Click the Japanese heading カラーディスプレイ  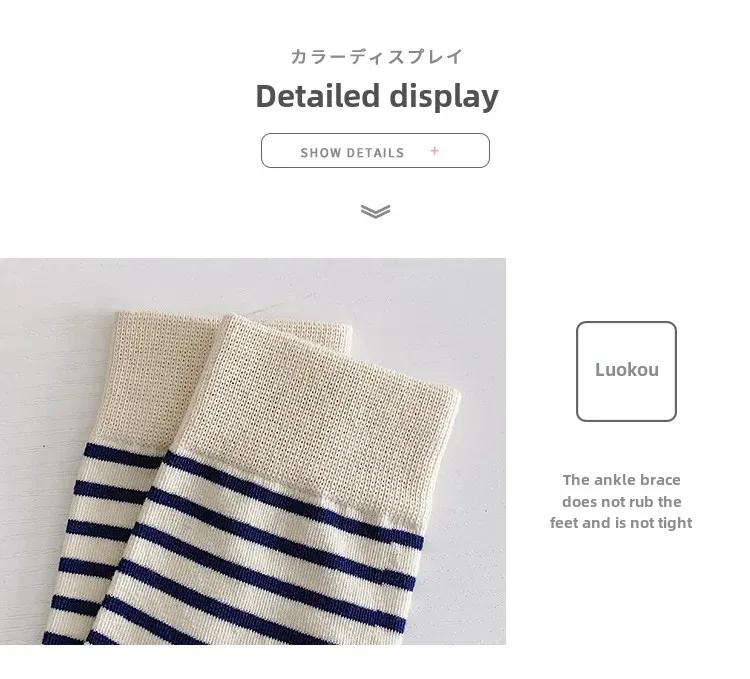[x=377, y=56]
